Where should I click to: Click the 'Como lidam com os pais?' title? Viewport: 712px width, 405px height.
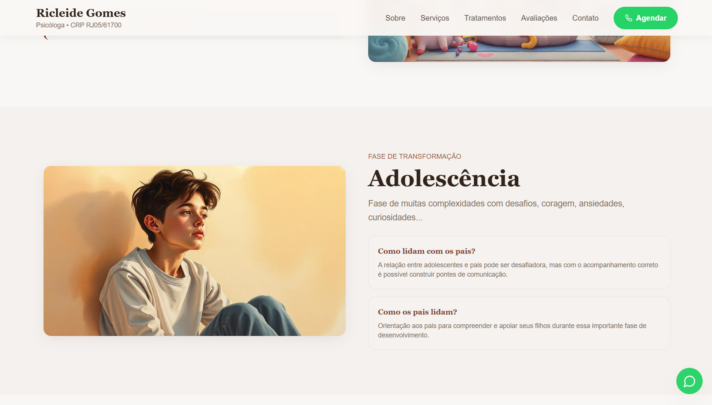(426, 251)
